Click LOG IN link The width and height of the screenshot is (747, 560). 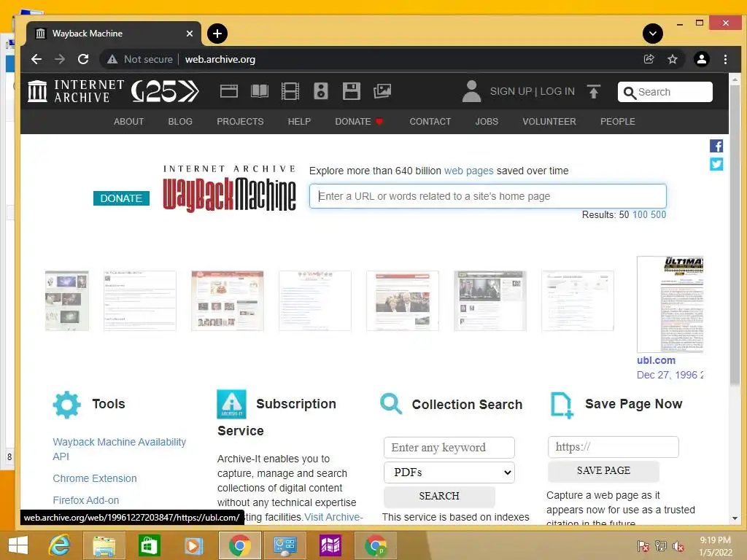tap(557, 91)
